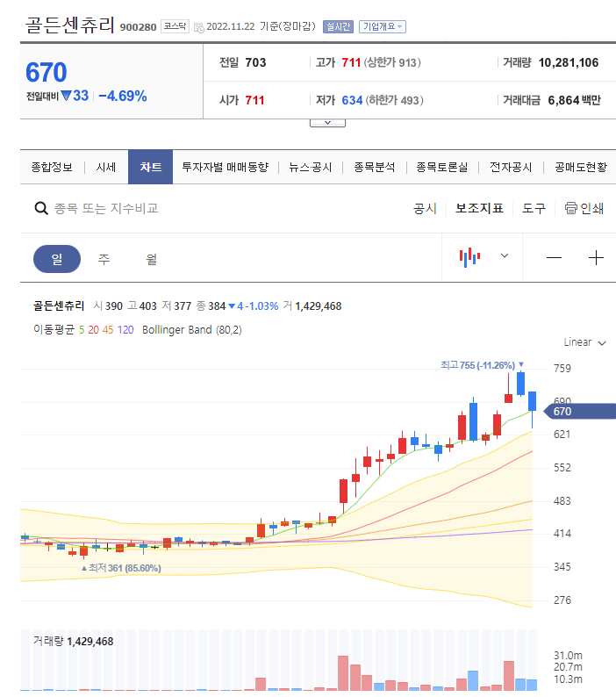Open the 뉴스·공시 tab
Viewport: 616px width, 697px height.
(x=311, y=167)
